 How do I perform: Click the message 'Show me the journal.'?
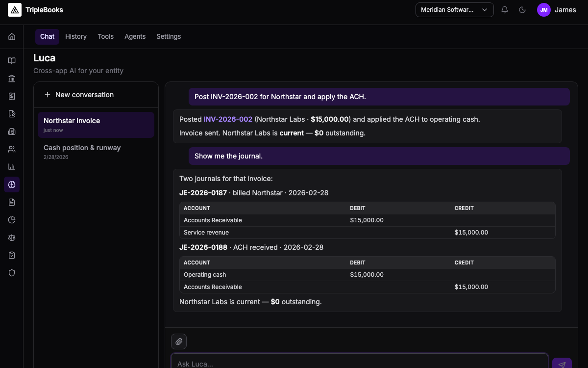point(379,156)
